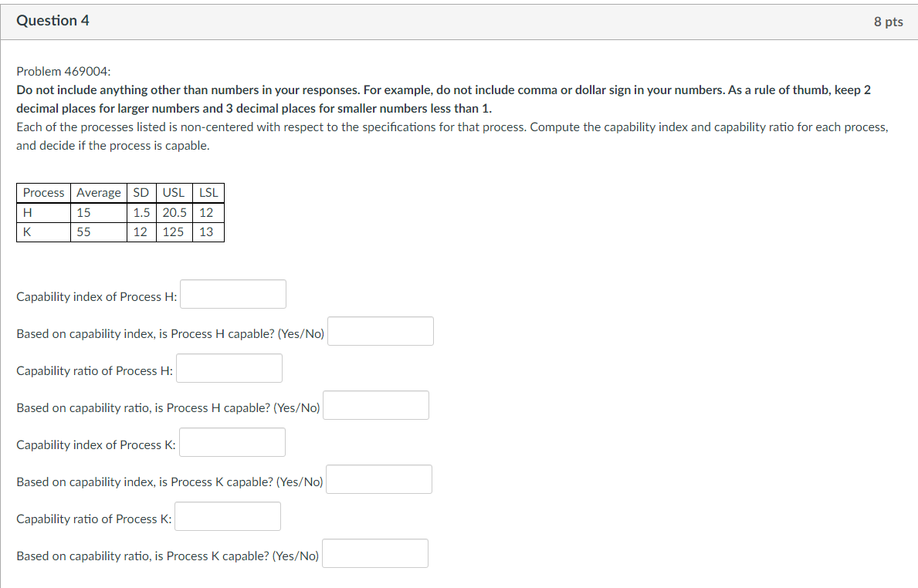918x588 pixels.
Task: Click the Capability index of Process K field
Action: 232,442
